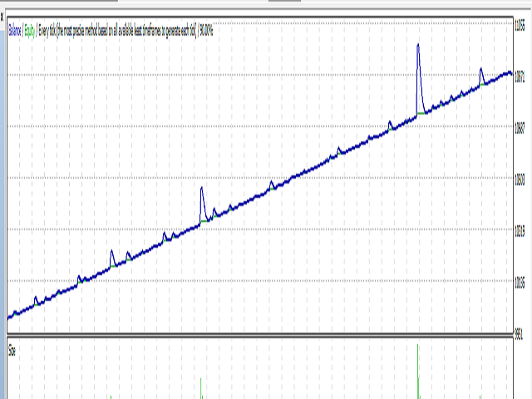Click the rightmost equity spike near the curve end
The width and height of the screenshot is (532, 399).
(480, 70)
